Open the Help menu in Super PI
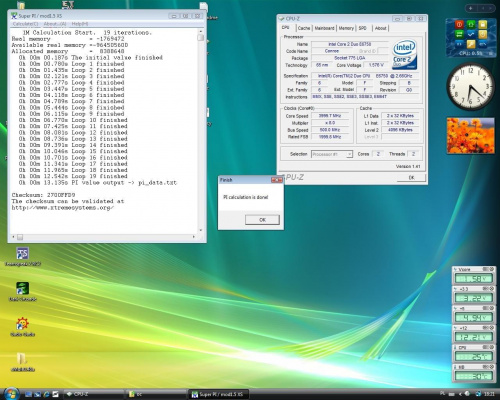This screenshot has height=400, width=500. [80, 24]
